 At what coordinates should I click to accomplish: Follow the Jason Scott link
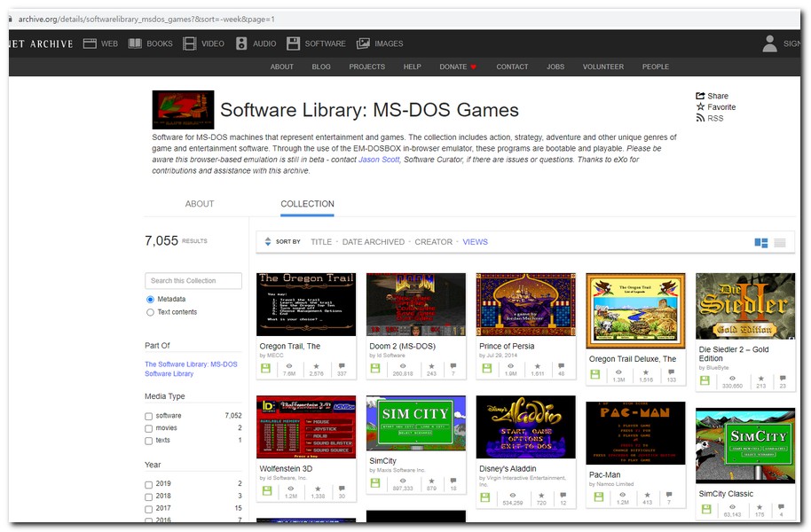379,160
